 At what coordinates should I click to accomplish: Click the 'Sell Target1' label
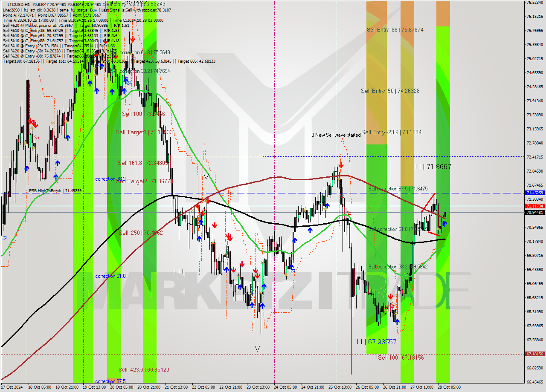click(x=144, y=133)
